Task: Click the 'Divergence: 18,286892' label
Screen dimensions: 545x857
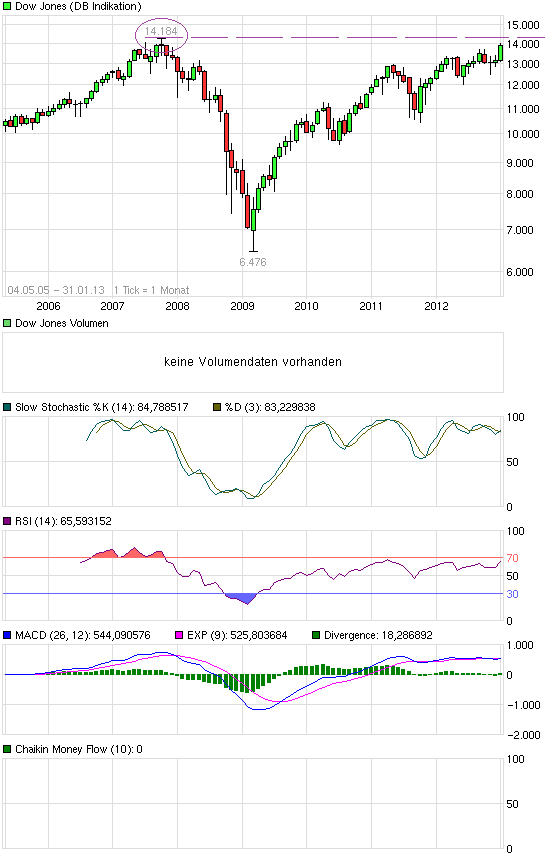Action: pos(378,636)
